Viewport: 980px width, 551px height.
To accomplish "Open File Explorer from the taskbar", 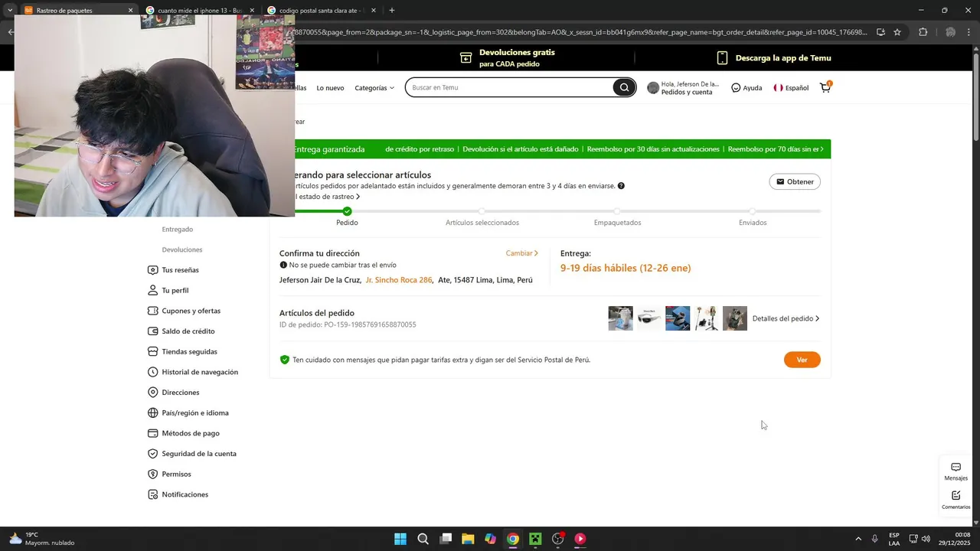I will (468, 539).
